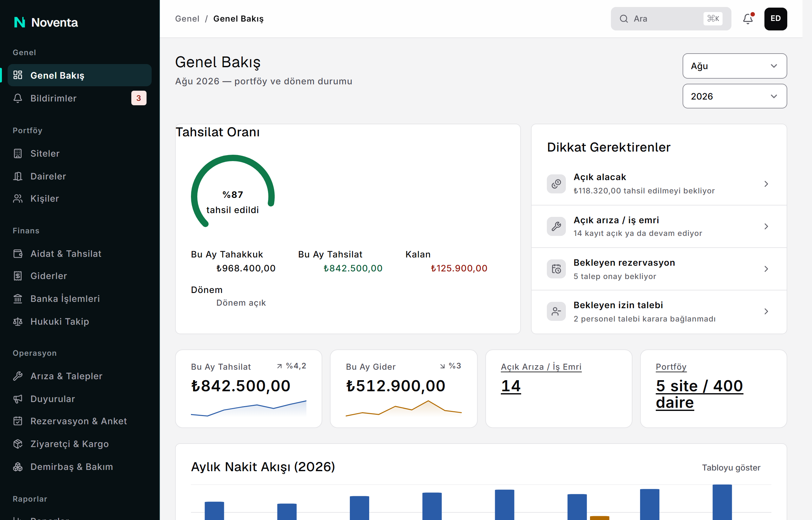Open the ED user avatar menu
812x520 pixels.
776,19
